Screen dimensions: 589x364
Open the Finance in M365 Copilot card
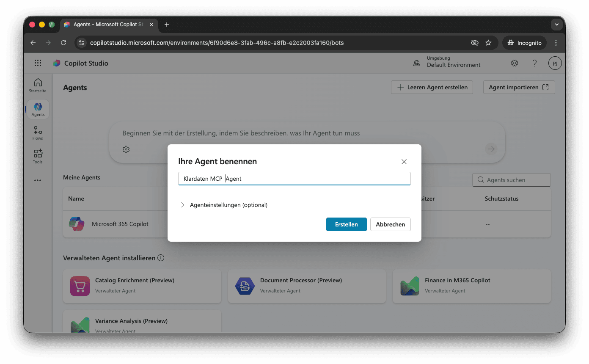pos(472,286)
